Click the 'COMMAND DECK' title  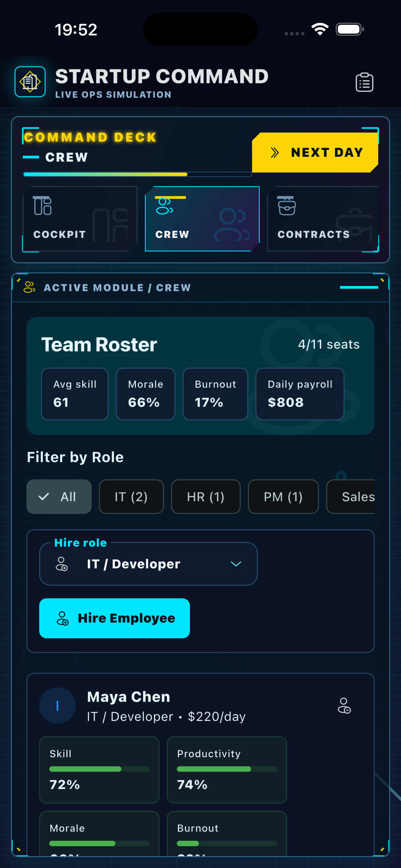pyautogui.click(x=90, y=137)
